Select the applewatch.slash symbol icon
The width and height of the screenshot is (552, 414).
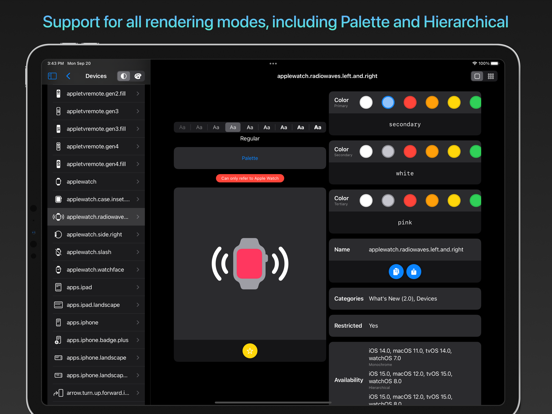58,252
